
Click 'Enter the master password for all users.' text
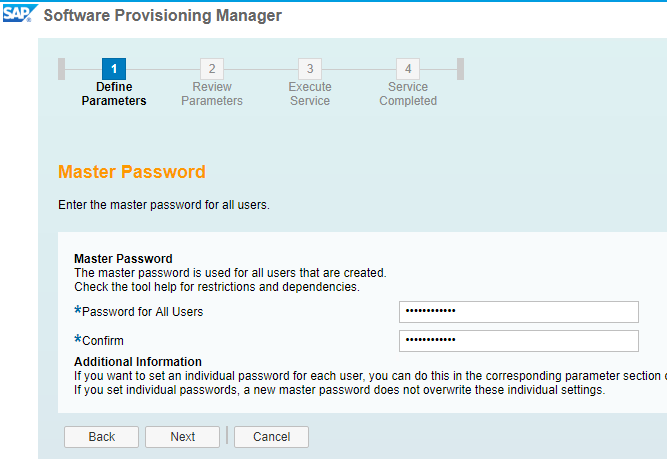[164, 205]
